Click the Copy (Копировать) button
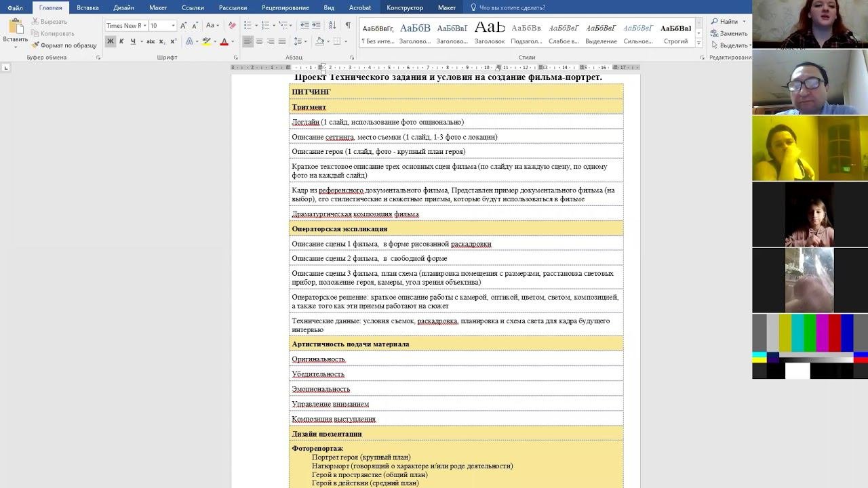868x488 pixels. (x=52, y=33)
